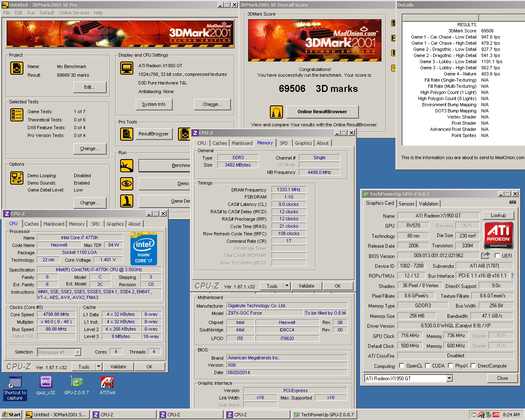This screenshot has width=525, height=420.
Task: Click the ATI tray icon in system tray
Action: click(496, 415)
